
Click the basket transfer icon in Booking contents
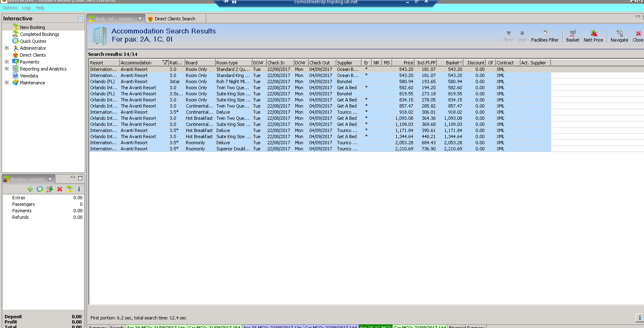(50, 189)
